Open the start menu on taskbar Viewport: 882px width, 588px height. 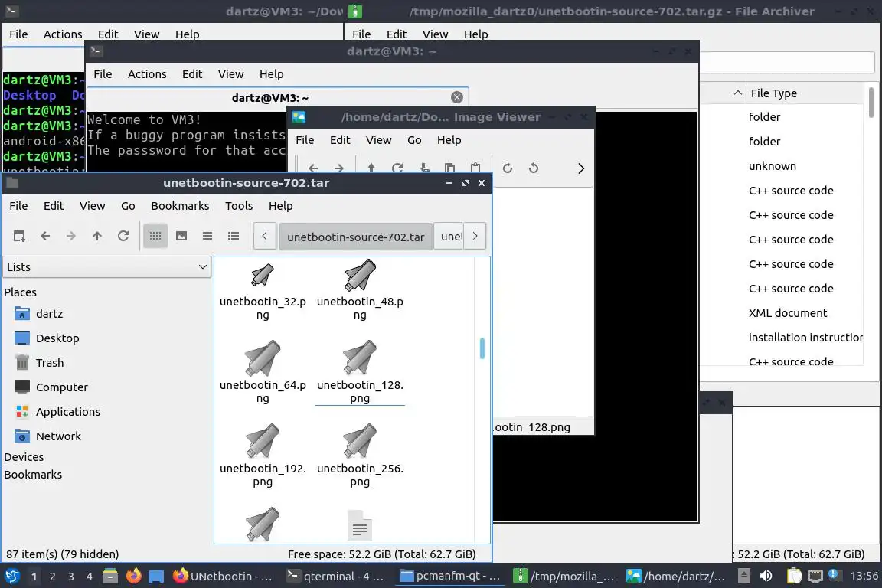pos(11,577)
